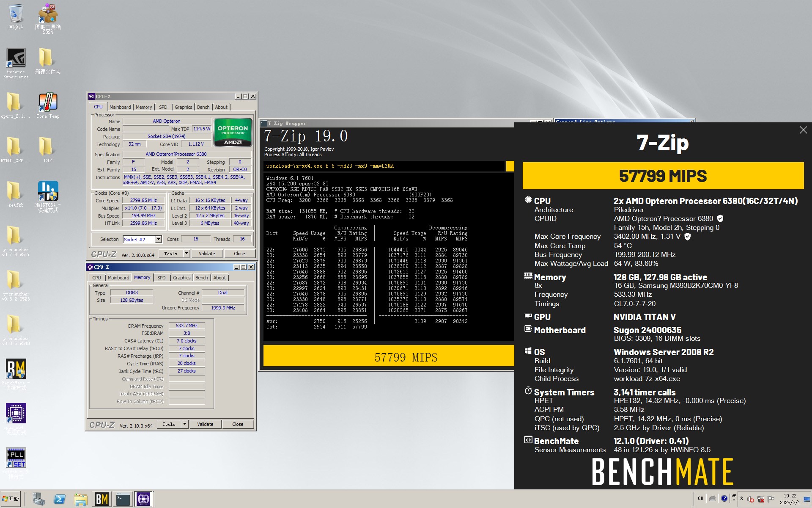Switch to SPD tab in lower CPU-Z window
The width and height of the screenshot is (812, 508).
tap(161, 278)
